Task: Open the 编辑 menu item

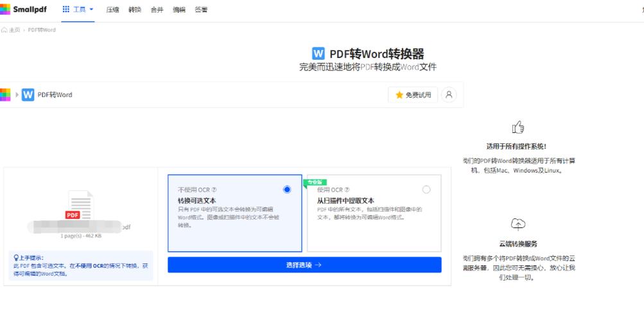Action: (x=179, y=10)
